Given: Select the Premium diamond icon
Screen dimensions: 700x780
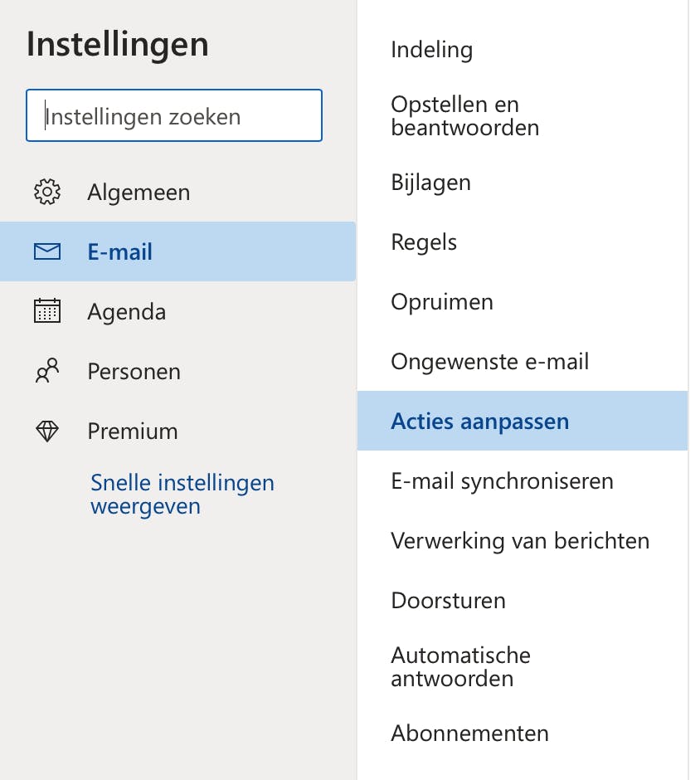Looking at the screenshot, I should pyautogui.click(x=48, y=431).
